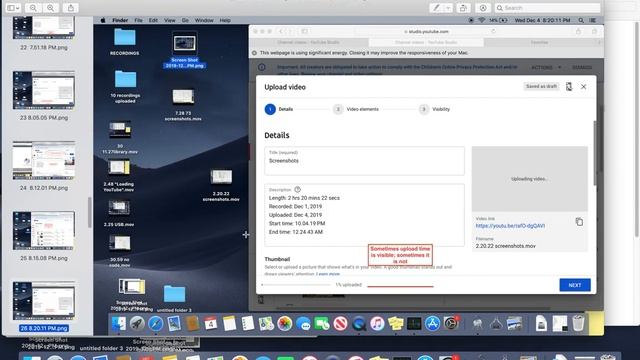Open the Trash in the Dock
The height and width of the screenshot is (360, 640).
pos(578,324)
